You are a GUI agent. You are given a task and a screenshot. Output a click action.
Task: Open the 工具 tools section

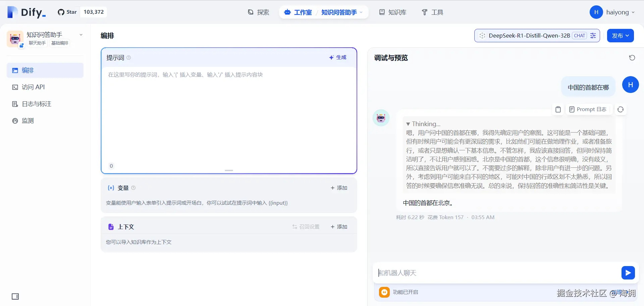(432, 12)
